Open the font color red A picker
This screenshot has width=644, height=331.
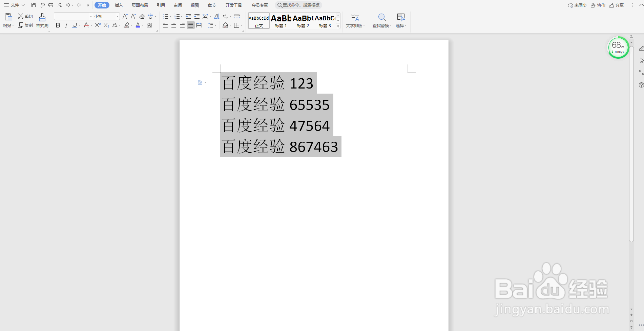pyautogui.click(x=138, y=25)
